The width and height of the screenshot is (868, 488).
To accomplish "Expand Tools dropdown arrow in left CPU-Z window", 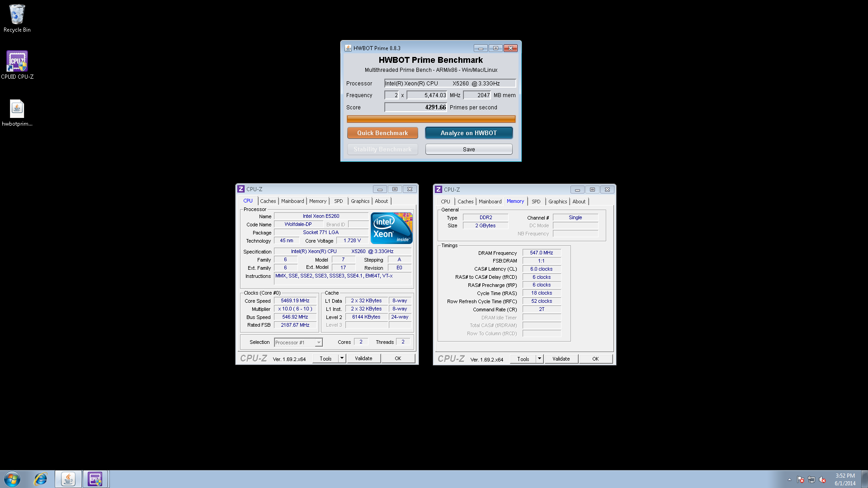I will click(342, 358).
